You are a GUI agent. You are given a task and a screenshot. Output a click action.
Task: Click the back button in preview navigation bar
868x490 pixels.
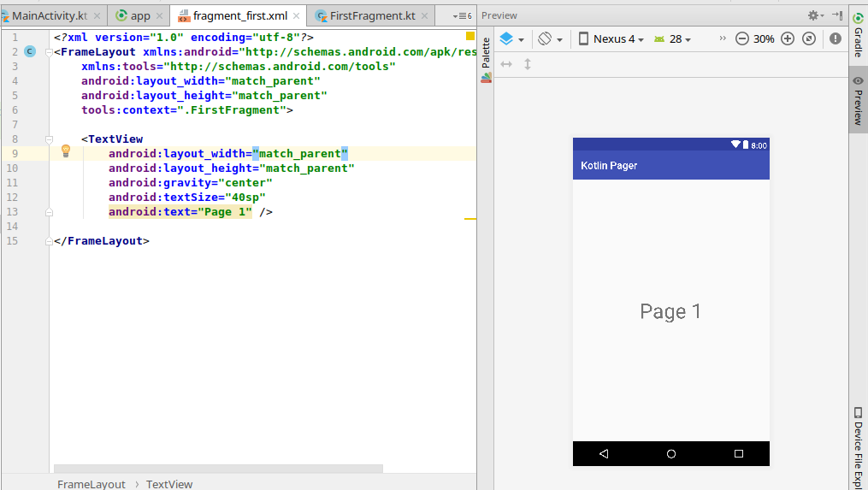604,453
